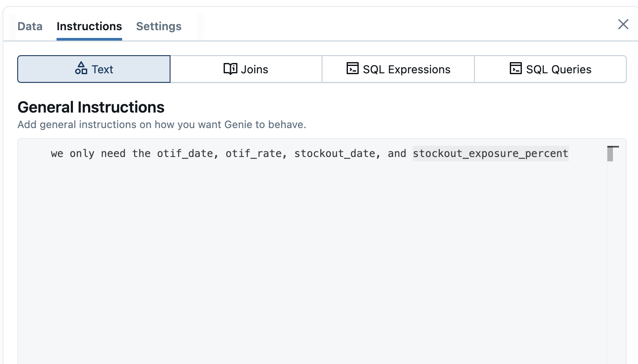Click the terminal icon beside SQL Queries
This screenshot has height=364, width=638.
tap(515, 69)
